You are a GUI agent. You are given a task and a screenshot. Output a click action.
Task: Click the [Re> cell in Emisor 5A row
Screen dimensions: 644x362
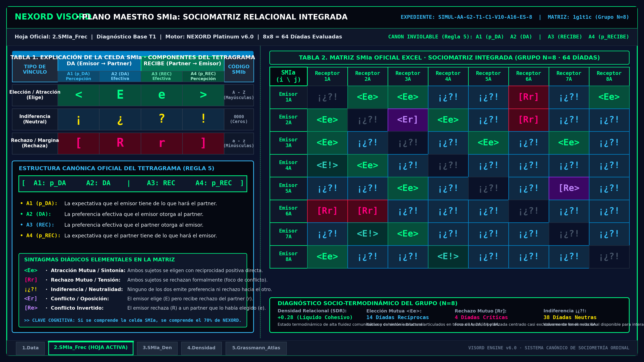pyautogui.click(x=569, y=188)
